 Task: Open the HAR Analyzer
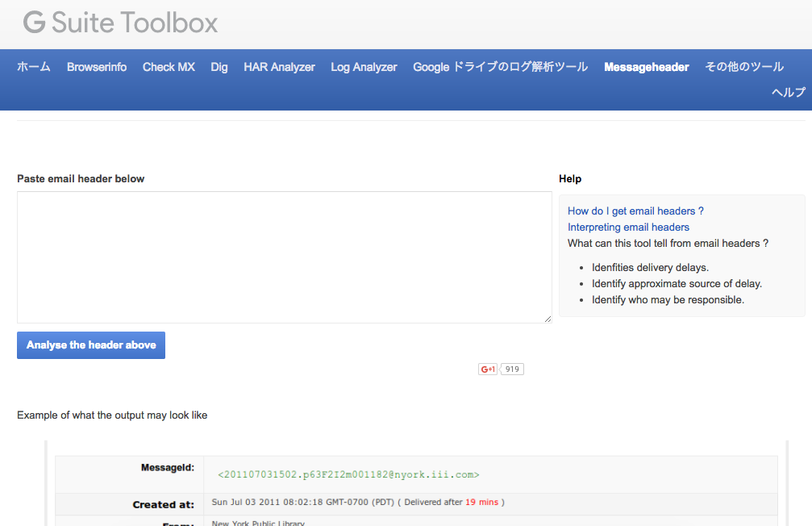tap(279, 67)
